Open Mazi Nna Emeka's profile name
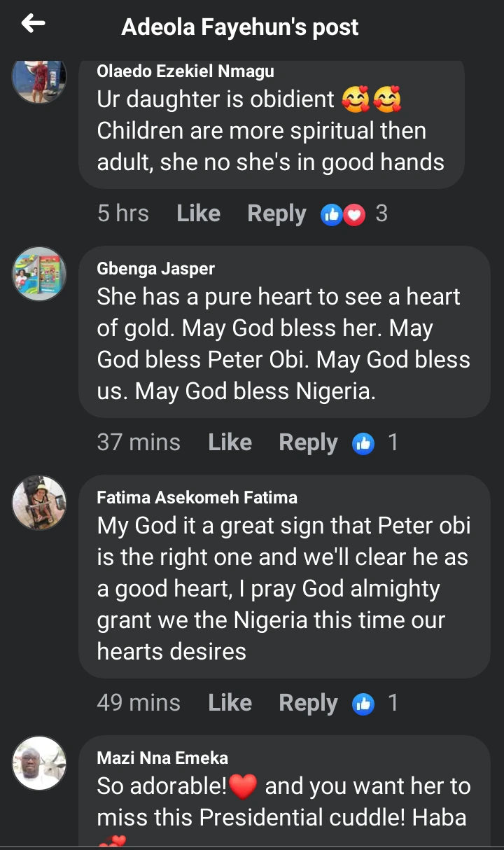Screen dimensions: 504x850 click(x=162, y=758)
